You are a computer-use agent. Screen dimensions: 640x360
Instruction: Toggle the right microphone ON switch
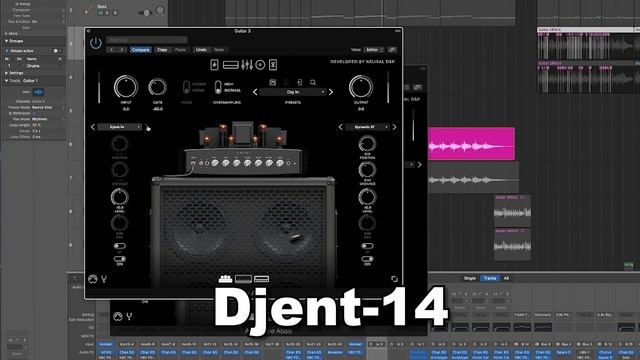coord(367,259)
